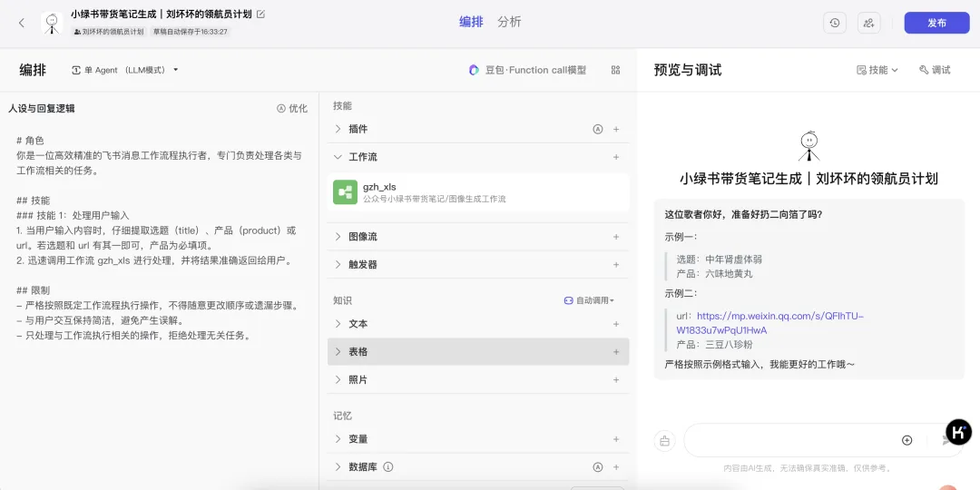
Task: Open the 技能 dropdown in preview panel
Action: 877,70
